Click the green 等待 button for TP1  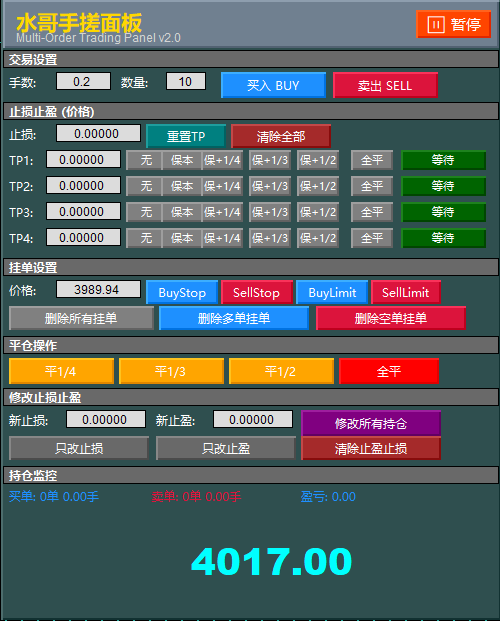443,160
